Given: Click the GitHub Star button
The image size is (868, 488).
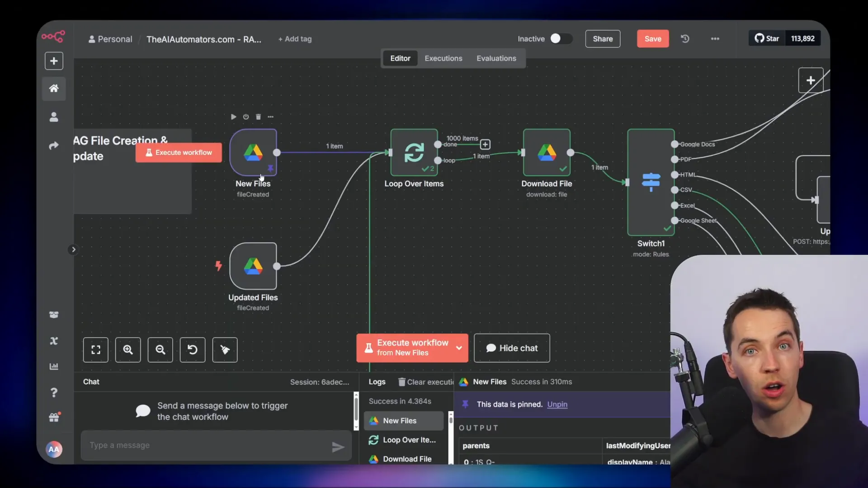Looking at the screenshot, I should pyautogui.click(x=767, y=38).
